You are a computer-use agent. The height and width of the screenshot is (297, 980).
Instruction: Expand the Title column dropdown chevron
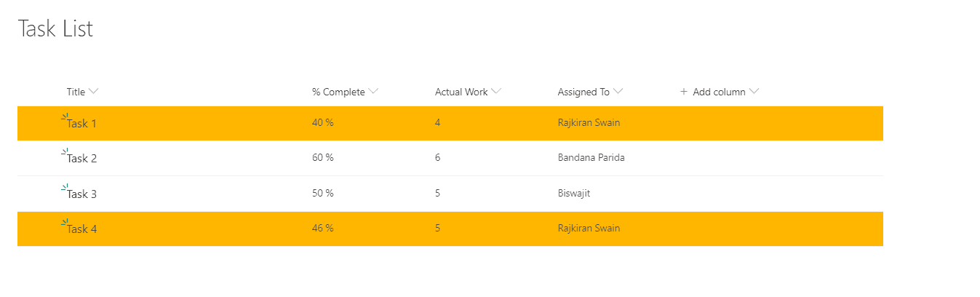(x=93, y=92)
